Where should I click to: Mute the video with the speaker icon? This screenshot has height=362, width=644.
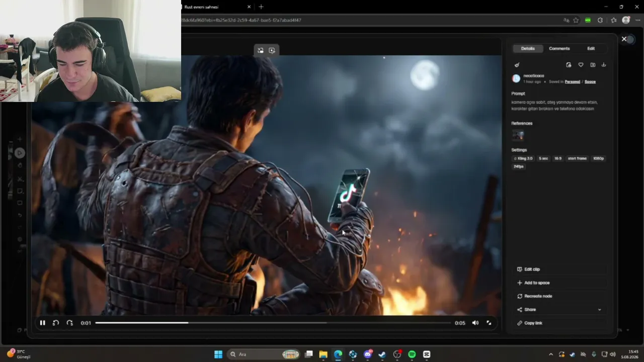pos(475,323)
